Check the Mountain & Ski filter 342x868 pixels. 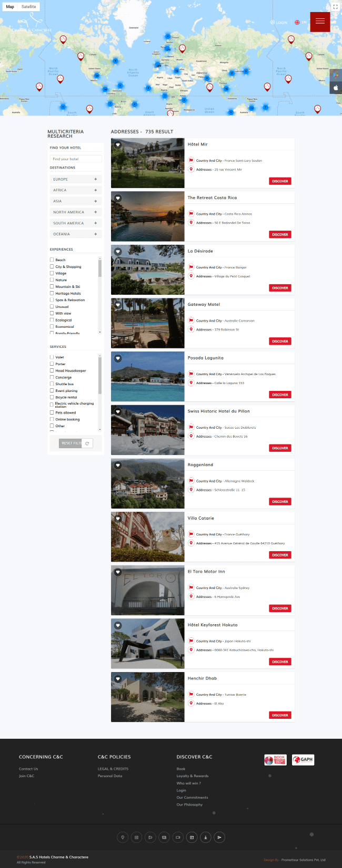click(52, 286)
